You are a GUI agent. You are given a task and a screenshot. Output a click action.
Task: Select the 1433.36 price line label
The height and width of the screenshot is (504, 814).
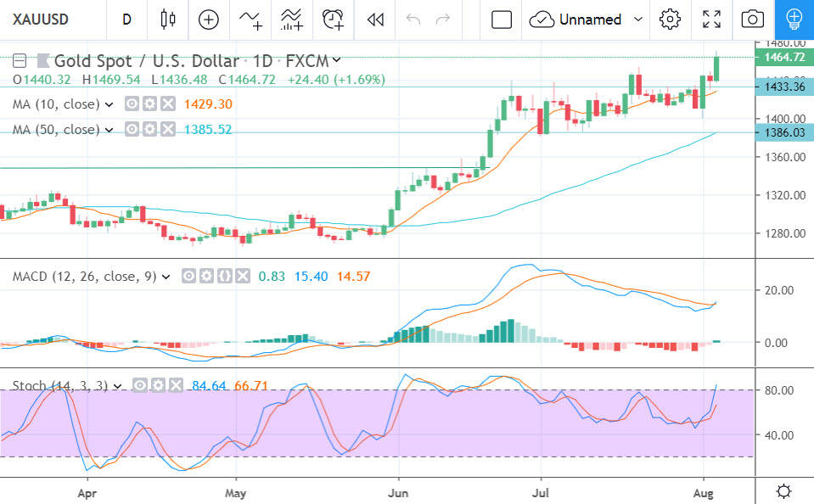tap(784, 87)
